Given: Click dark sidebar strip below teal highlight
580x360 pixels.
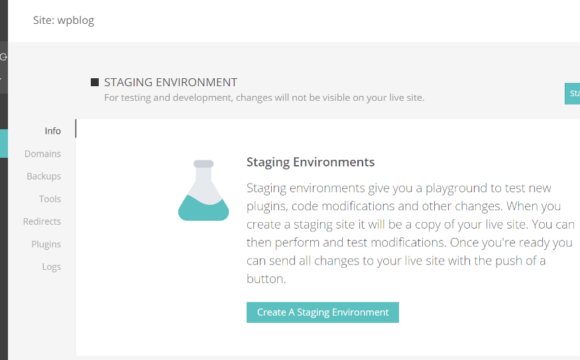Looking at the screenshot, I should (x=4, y=259).
